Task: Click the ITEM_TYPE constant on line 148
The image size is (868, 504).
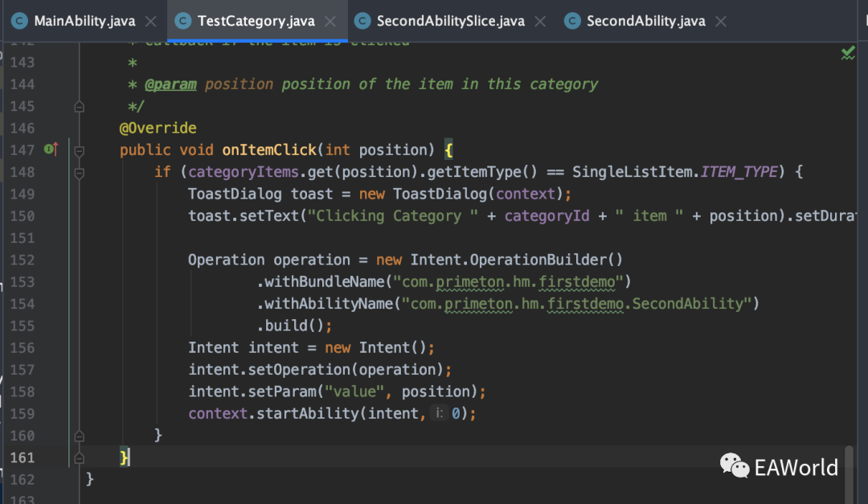Action: point(739,172)
